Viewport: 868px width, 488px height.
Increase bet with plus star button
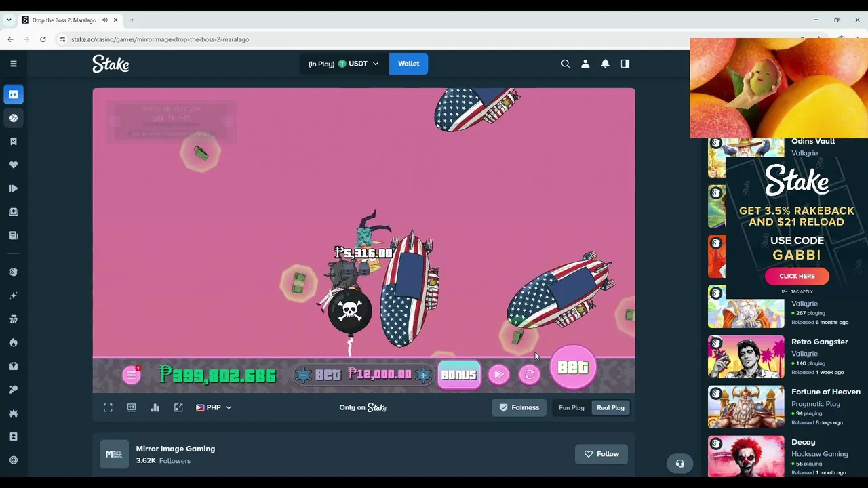pyautogui.click(x=424, y=374)
